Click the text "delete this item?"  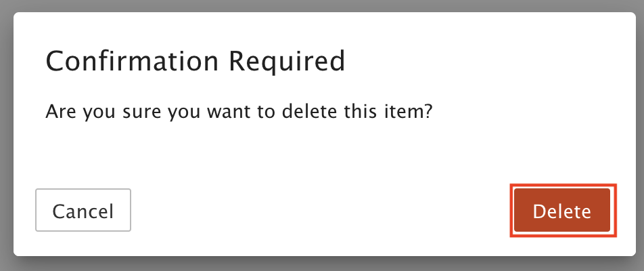pyautogui.click(x=358, y=112)
